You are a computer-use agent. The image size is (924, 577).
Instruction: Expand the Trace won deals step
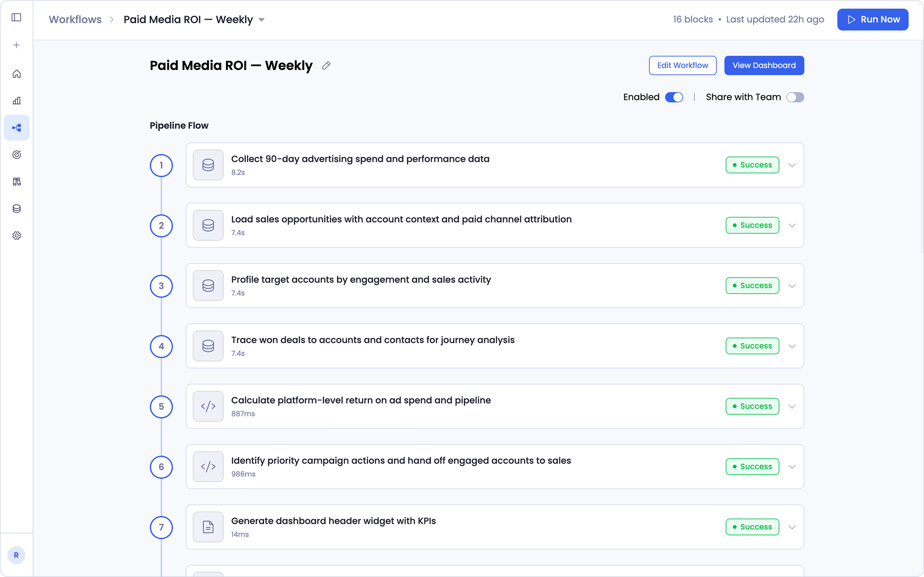(792, 346)
